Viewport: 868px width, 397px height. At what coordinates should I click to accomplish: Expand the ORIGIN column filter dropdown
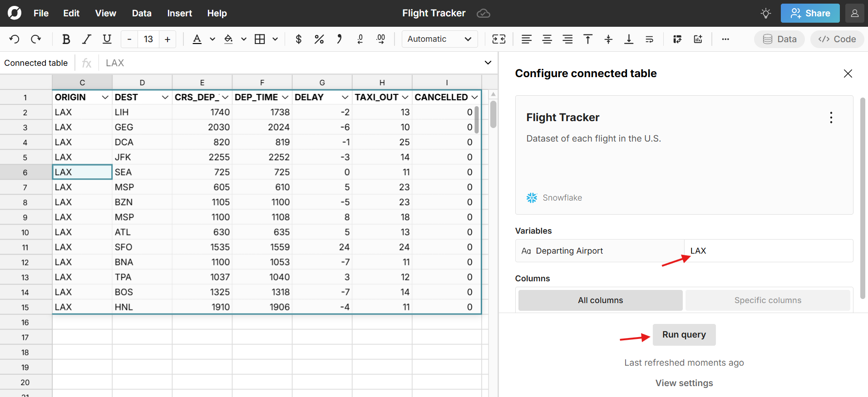click(105, 98)
